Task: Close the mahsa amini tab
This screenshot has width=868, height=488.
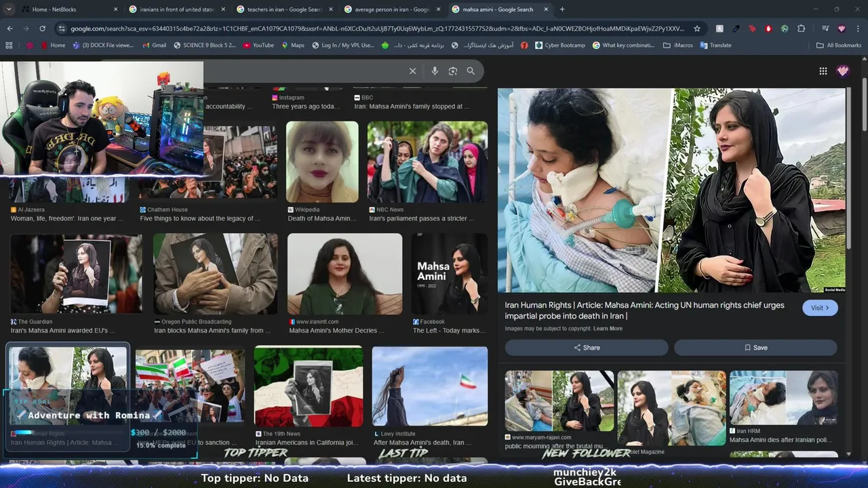Action: point(546,9)
